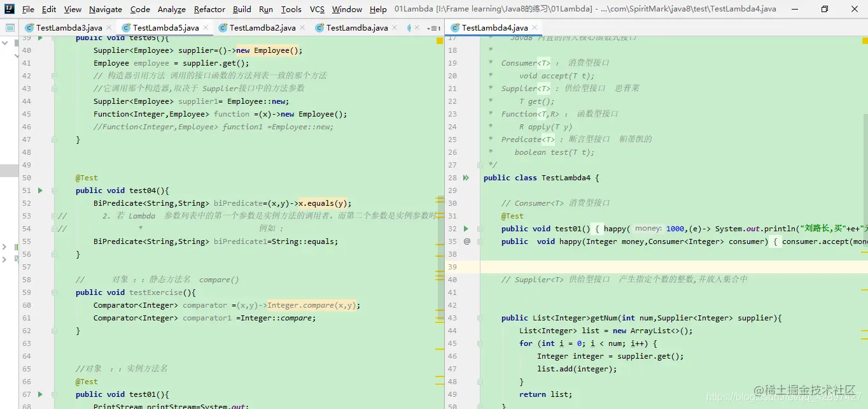Run TestLambda4 class via double-arrow gutter icon
Viewport: 868px width, 409px height.
point(466,178)
